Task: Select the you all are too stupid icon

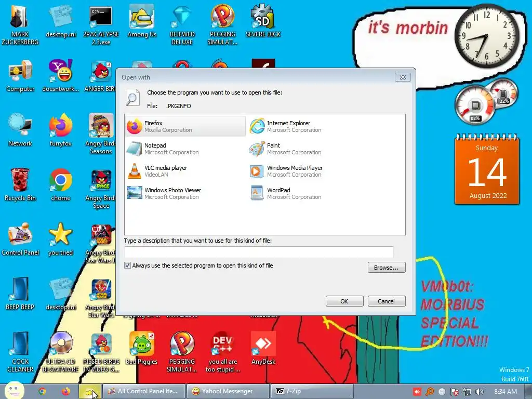Action: 222,352
